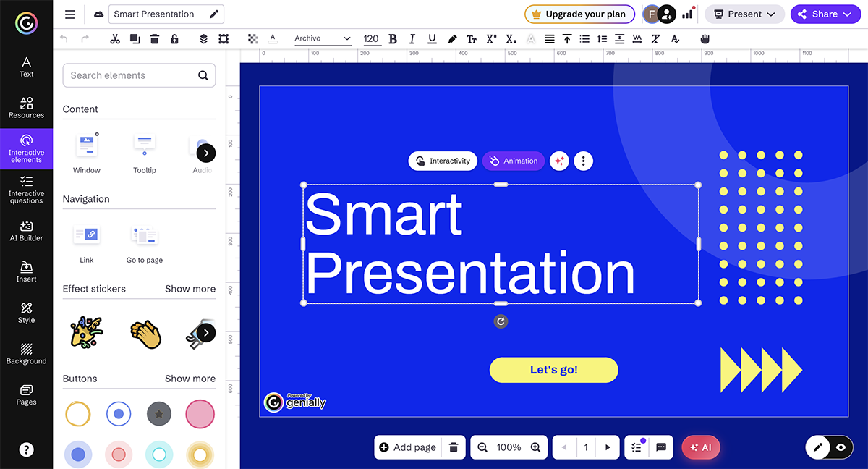Click the font size 120 field

click(x=371, y=39)
